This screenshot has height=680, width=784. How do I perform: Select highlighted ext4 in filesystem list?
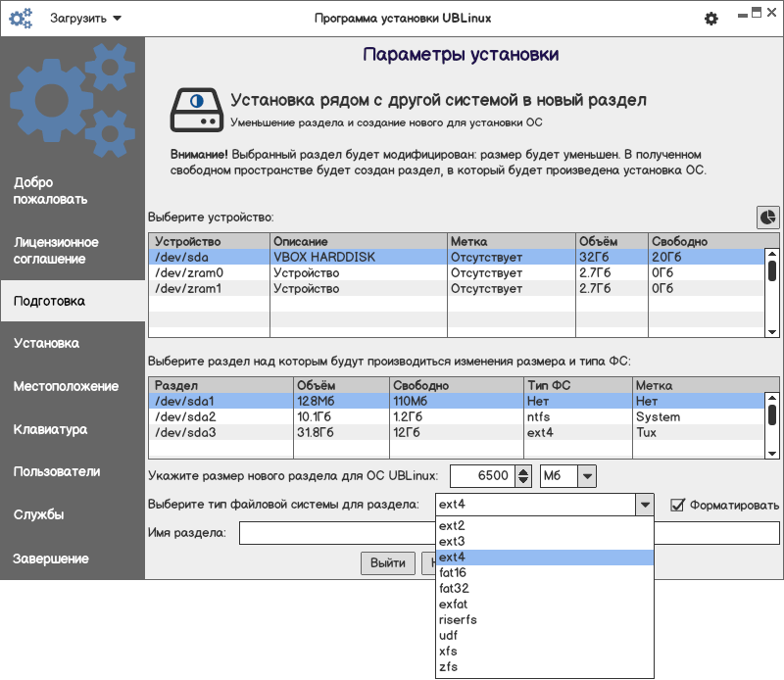coord(545,557)
